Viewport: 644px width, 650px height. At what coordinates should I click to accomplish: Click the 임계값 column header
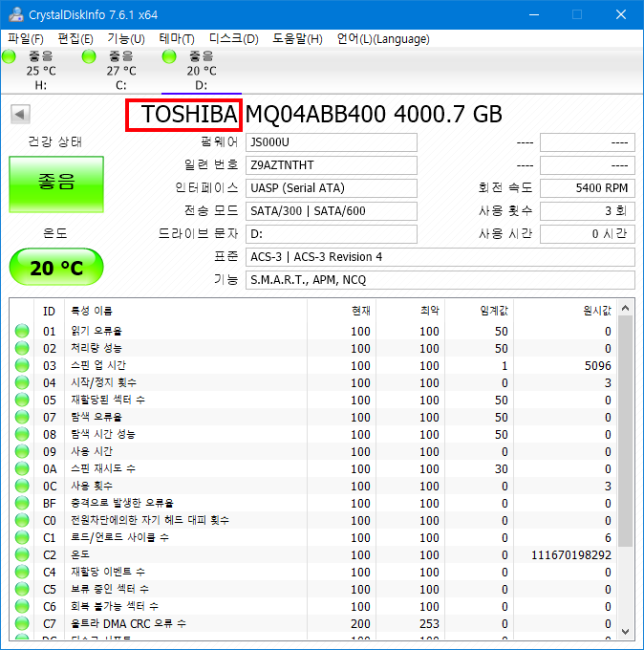479,311
